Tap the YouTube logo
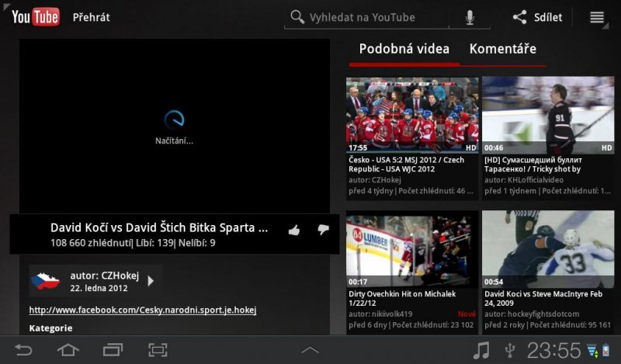The width and height of the screenshot is (621, 364). pos(35,17)
